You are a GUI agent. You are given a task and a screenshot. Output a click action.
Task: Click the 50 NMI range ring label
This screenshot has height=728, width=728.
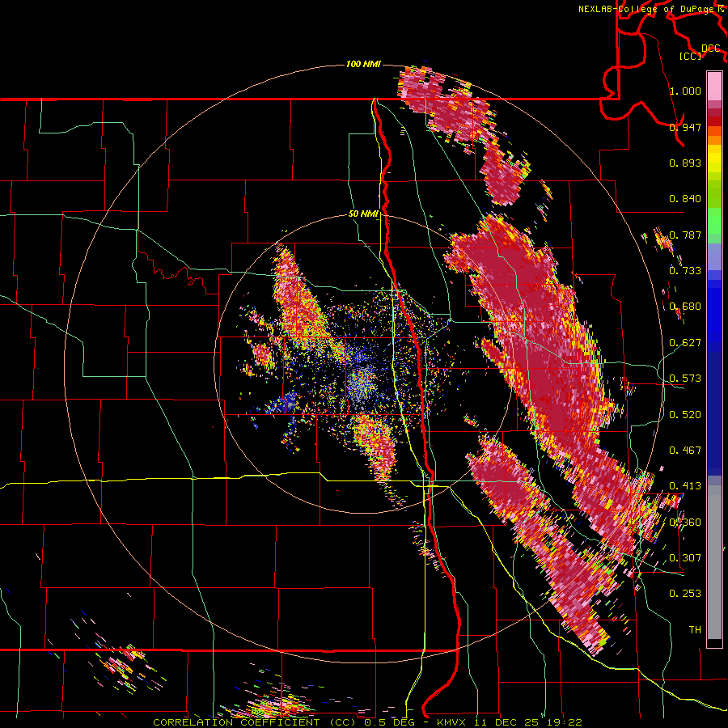coord(363,214)
